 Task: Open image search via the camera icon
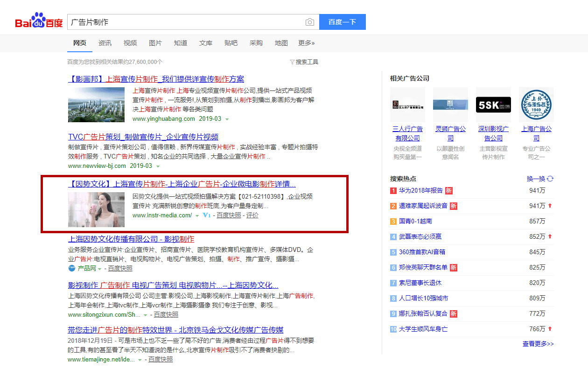click(x=310, y=22)
